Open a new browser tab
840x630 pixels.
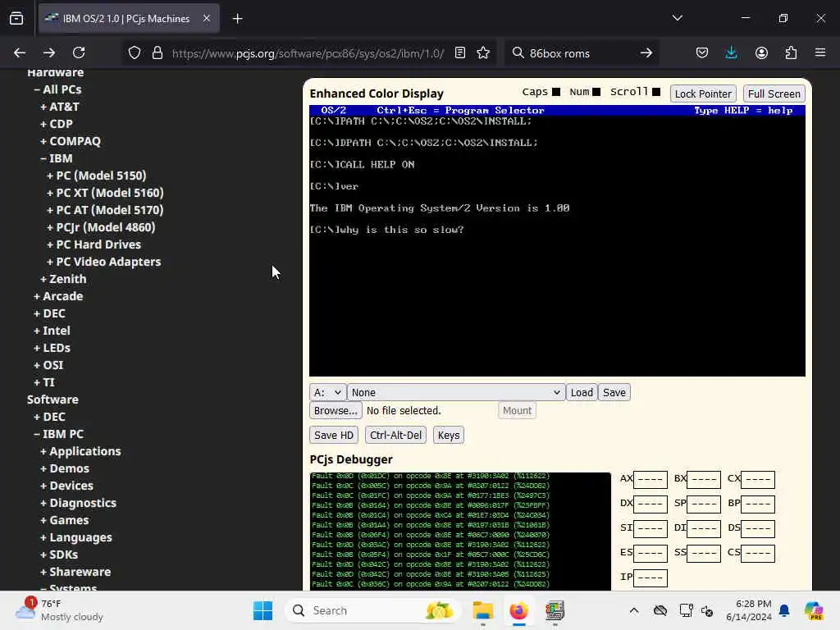[237, 19]
